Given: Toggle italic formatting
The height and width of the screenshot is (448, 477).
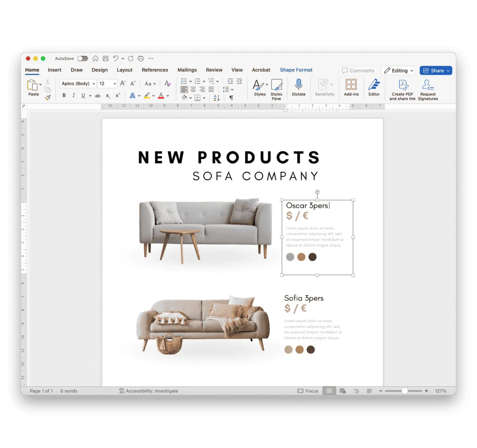Looking at the screenshot, I should tap(74, 95).
